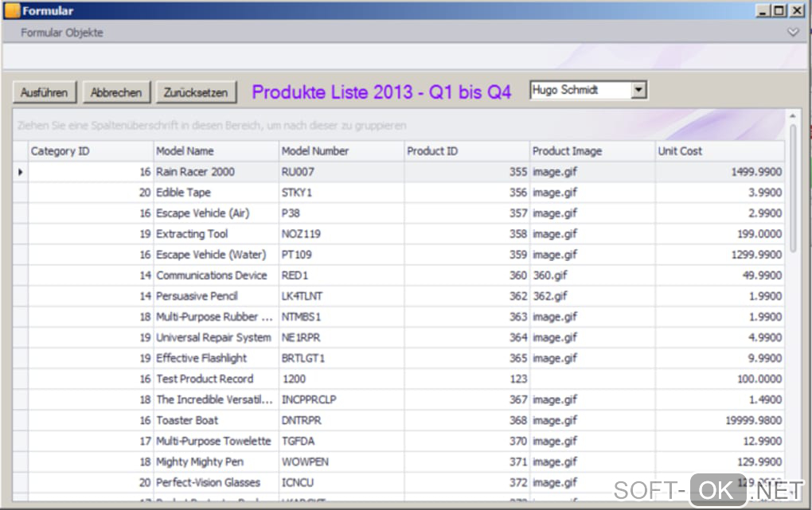This screenshot has width=812, height=510.
Task: Click model number RU007
Action: (x=298, y=172)
